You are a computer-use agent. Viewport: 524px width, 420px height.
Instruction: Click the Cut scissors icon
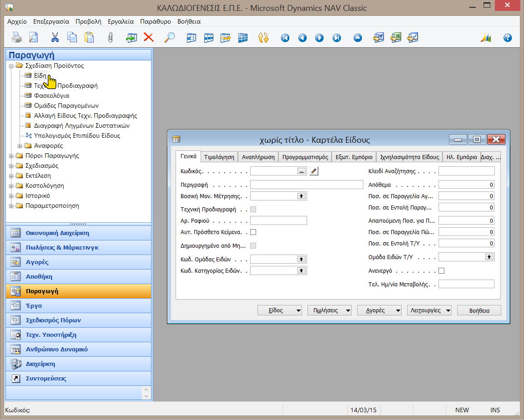point(55,37)
